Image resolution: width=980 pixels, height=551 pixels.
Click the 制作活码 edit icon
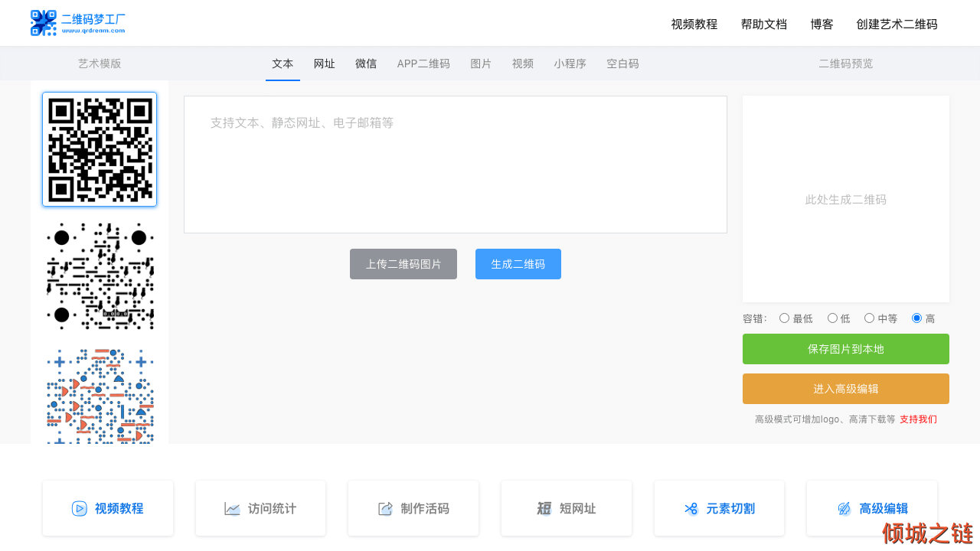pos(385,508)
